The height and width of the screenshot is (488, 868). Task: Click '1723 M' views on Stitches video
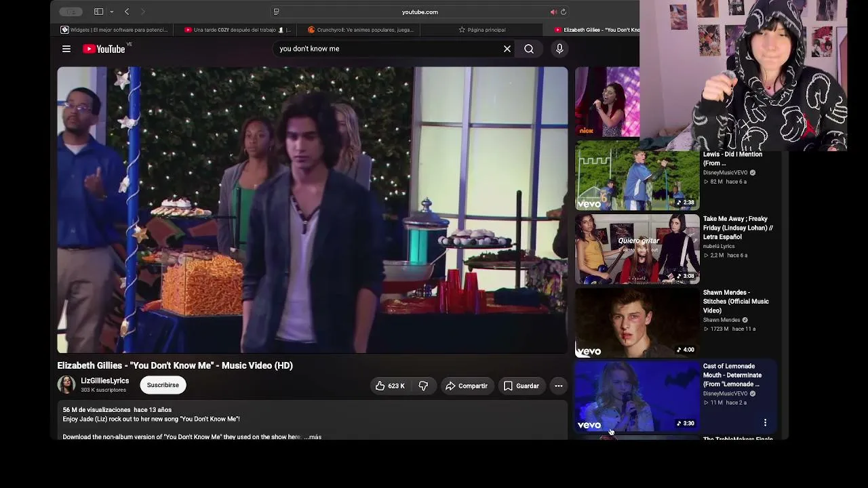pyautogui.click(x=719, y=329)
